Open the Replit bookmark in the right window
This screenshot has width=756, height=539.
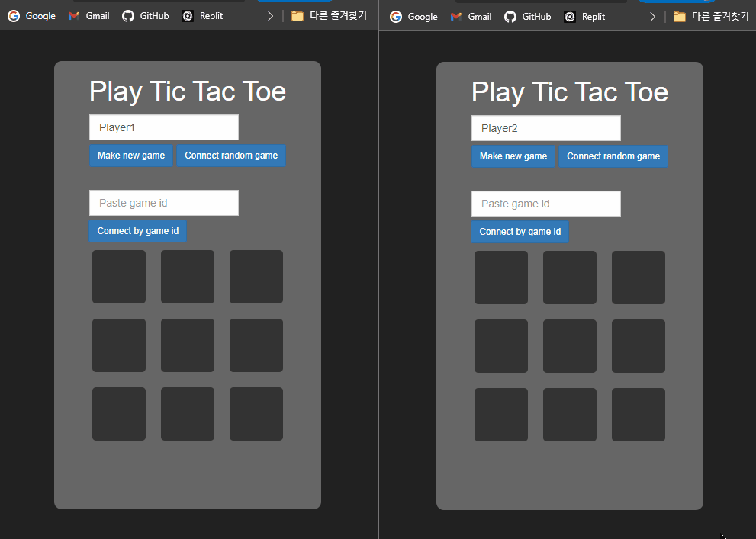point(584,16)
